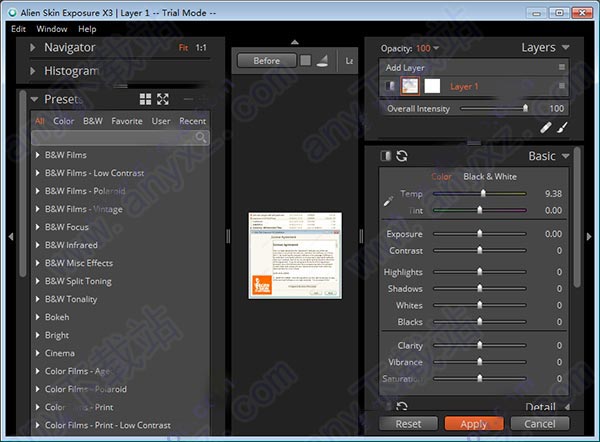Click the Cancel button
The width and height of the screenshot is (600, 442).
(x=540, y=424)
